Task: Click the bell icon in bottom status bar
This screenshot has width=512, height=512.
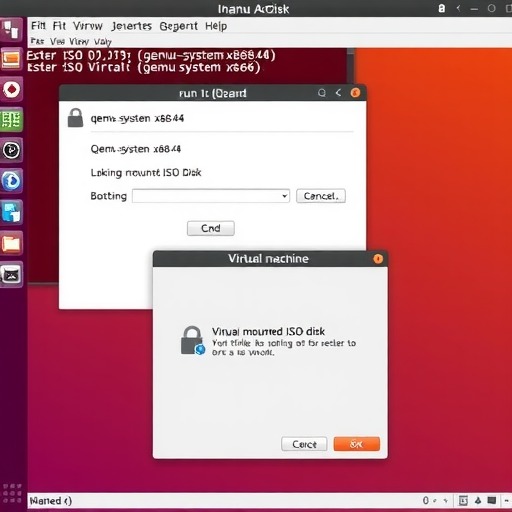Action: [478, 500]
